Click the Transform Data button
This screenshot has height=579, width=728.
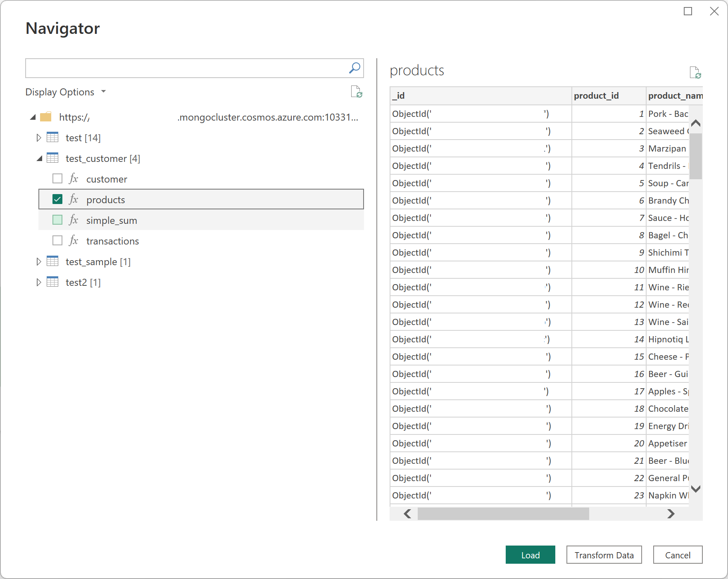click(x=604, y=555)
